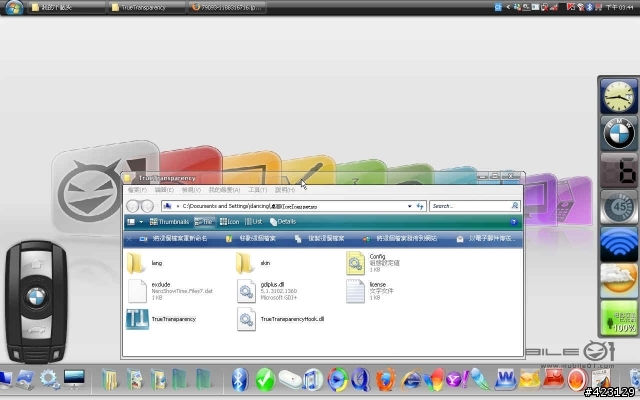Viewport: 640px width, 400px height.
Task: Click the green battery 100% widget
Action: point(619,318)
